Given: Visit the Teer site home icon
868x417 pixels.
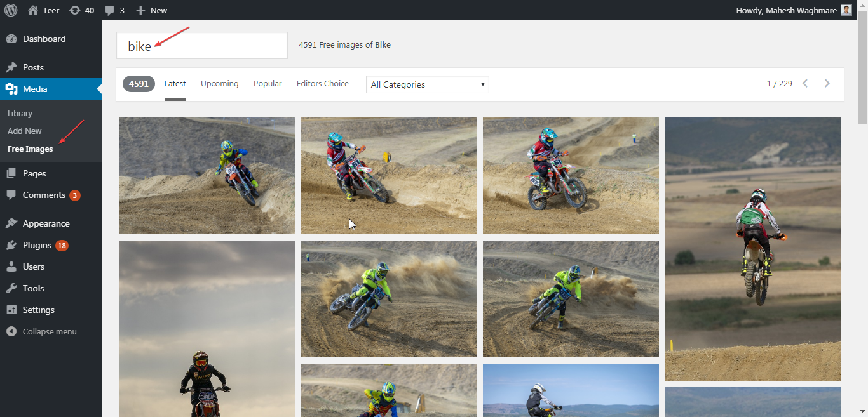Looking at the screenshot, I should (x=33, y=10).
